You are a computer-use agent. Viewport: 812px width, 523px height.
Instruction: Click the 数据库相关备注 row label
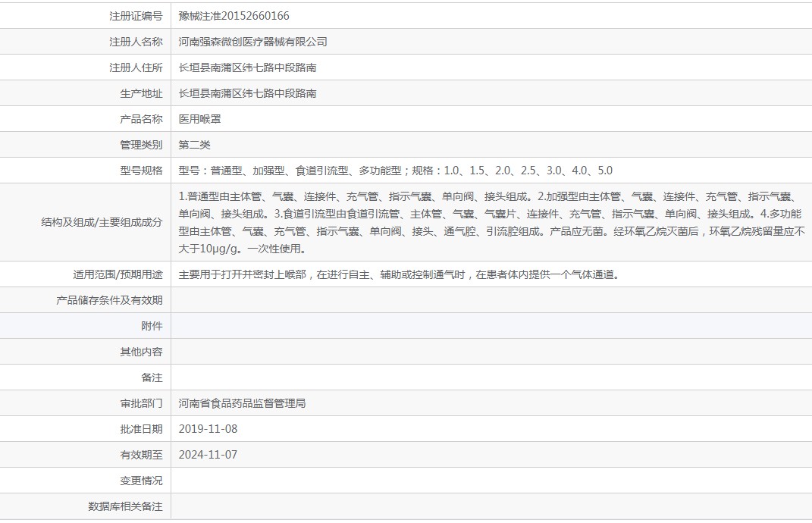[125, 506]
